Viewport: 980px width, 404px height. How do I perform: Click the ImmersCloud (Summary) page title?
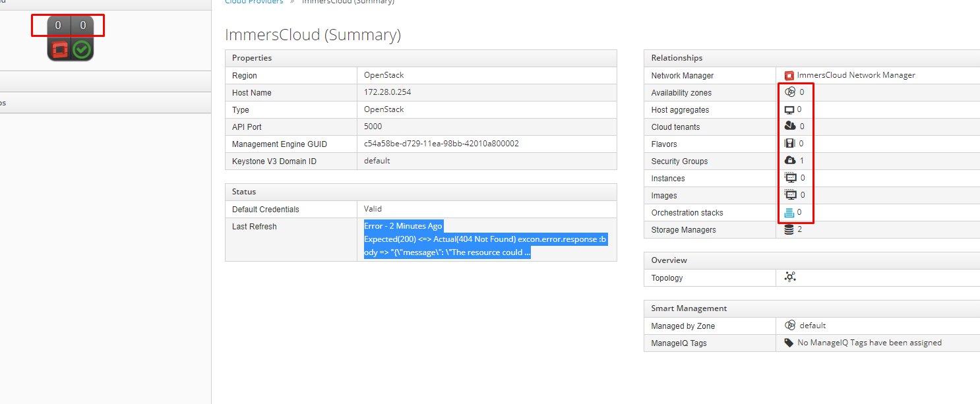click(x=313, y=35)
